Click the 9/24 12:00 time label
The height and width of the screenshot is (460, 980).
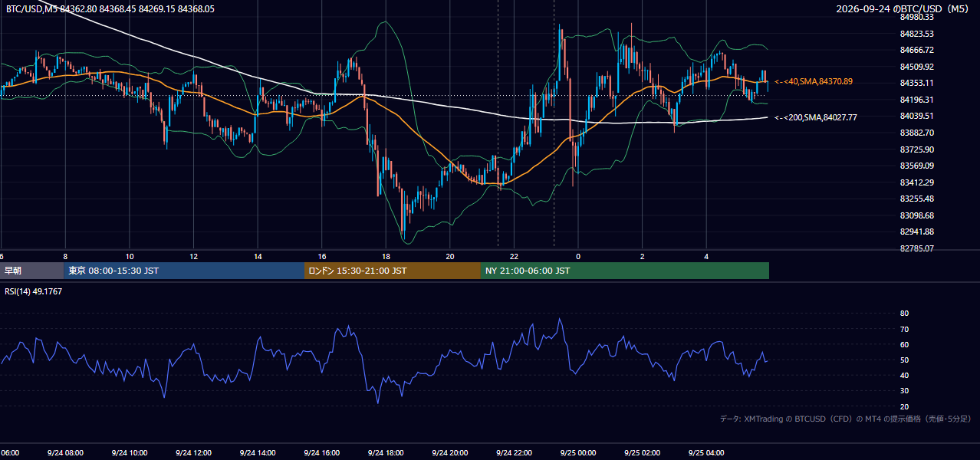193,453
